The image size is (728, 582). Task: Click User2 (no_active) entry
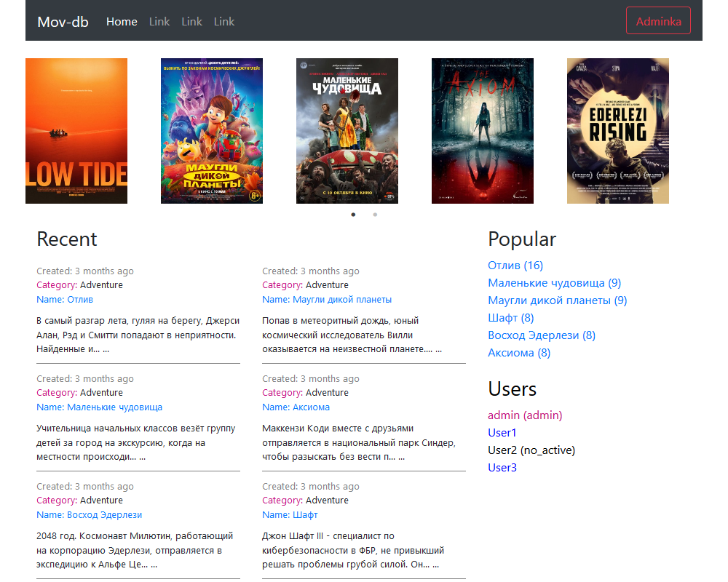pos(531,450)
